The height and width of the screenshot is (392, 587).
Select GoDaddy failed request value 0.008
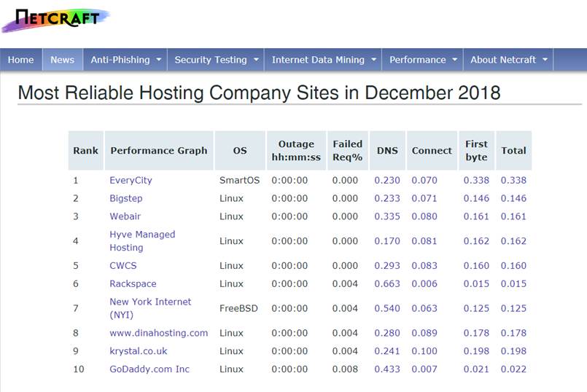coord(345,369)
